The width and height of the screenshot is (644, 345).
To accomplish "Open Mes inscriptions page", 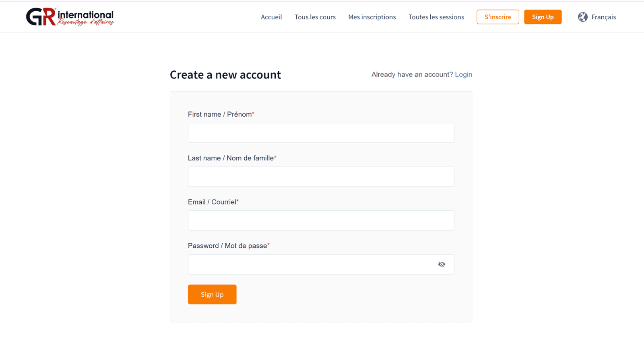I will coord(372,17).
